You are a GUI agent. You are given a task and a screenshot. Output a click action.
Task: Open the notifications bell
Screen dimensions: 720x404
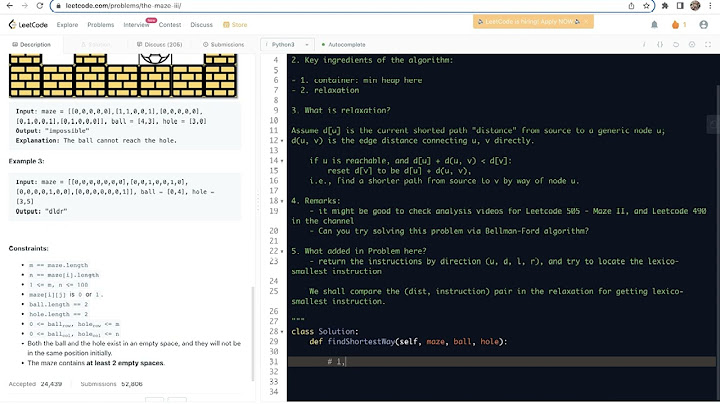[654, 25]
